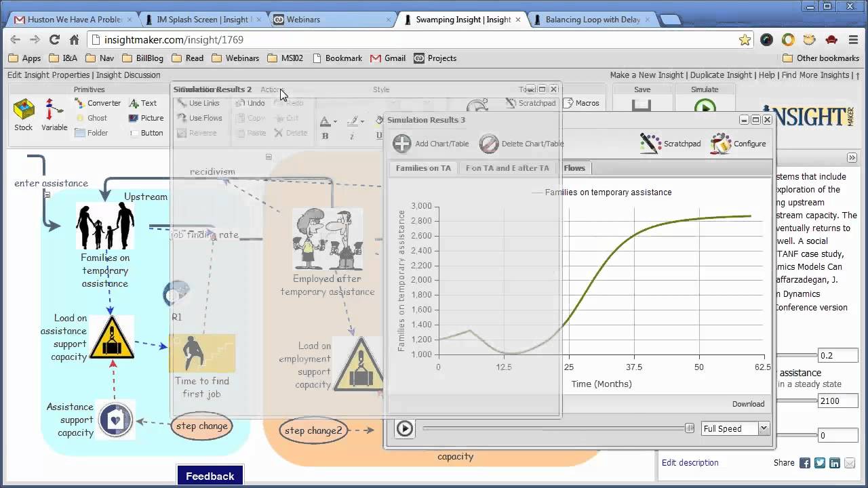Bookmark this page with the star icon

tap(745, 40)
